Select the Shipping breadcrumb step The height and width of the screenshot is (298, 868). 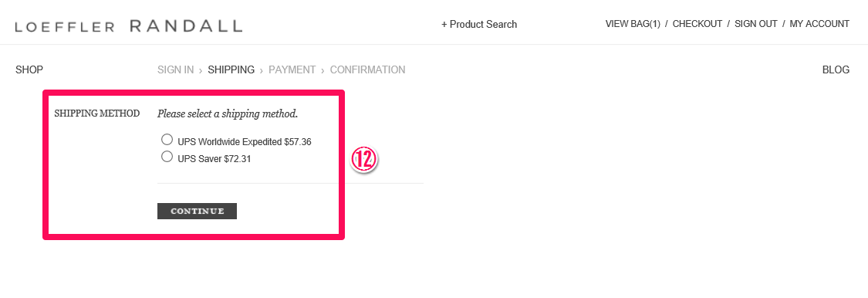pos(231,69)
